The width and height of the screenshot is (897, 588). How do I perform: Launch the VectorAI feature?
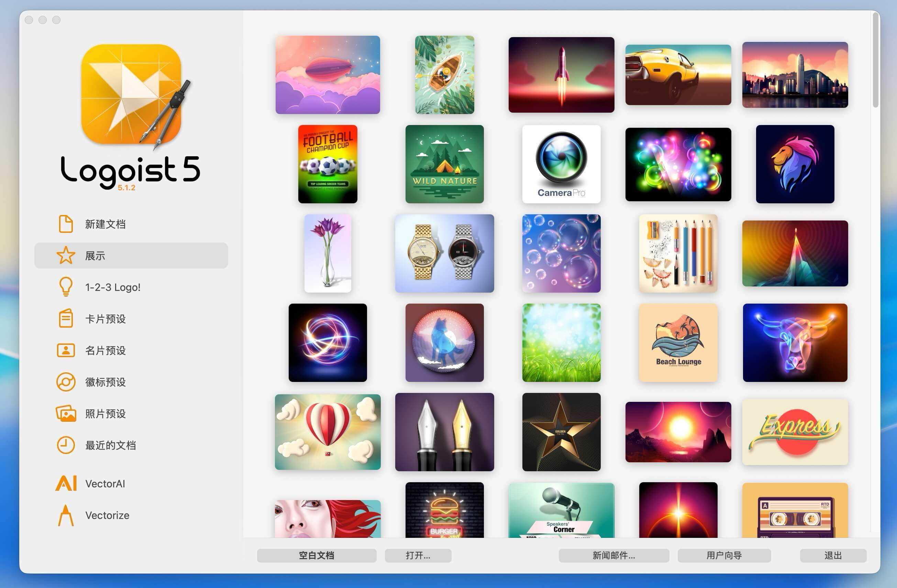pos(105,483)
